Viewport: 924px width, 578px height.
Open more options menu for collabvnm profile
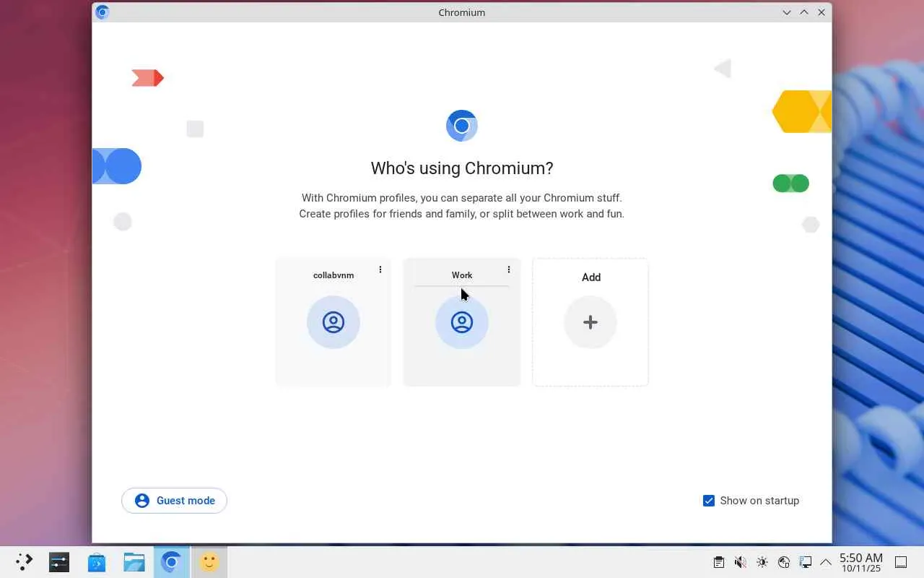(380, 269)
